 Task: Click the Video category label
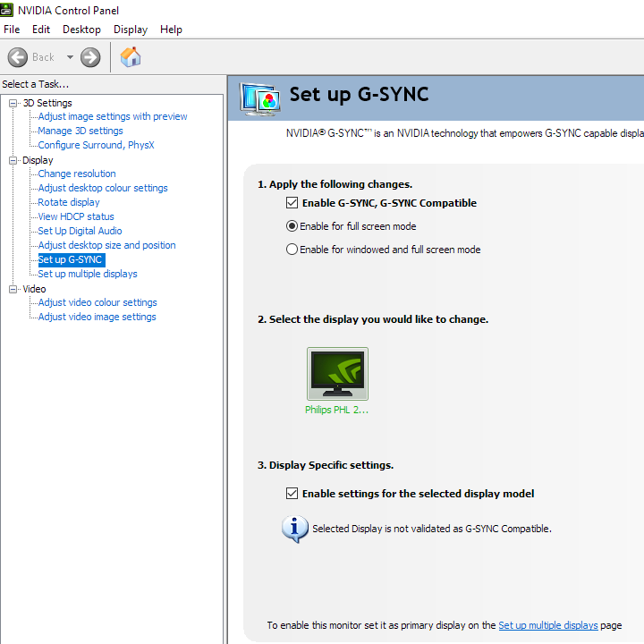(x=34, y=289)
